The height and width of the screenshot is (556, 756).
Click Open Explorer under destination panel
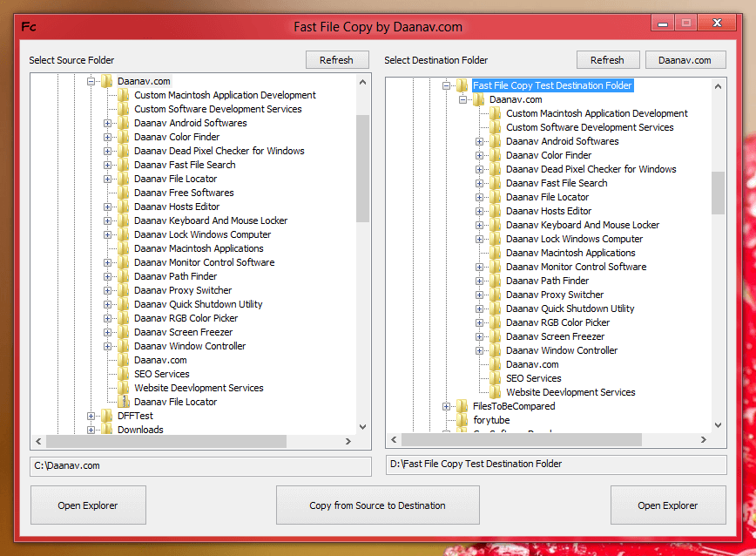click(668, 505)
